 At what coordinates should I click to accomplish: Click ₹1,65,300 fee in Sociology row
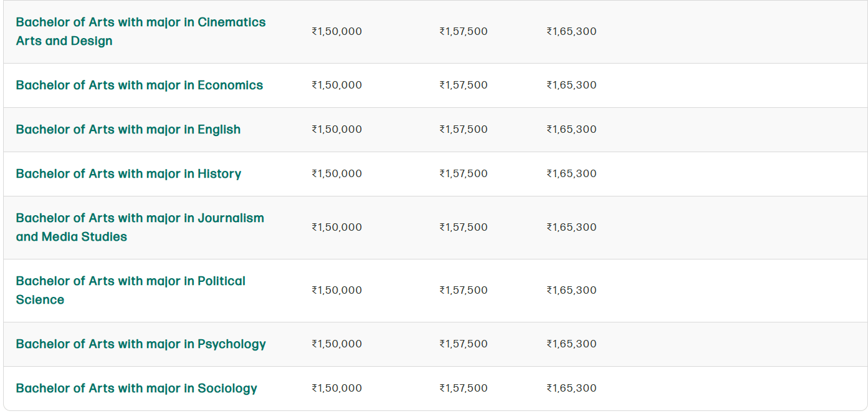(571, 388)
